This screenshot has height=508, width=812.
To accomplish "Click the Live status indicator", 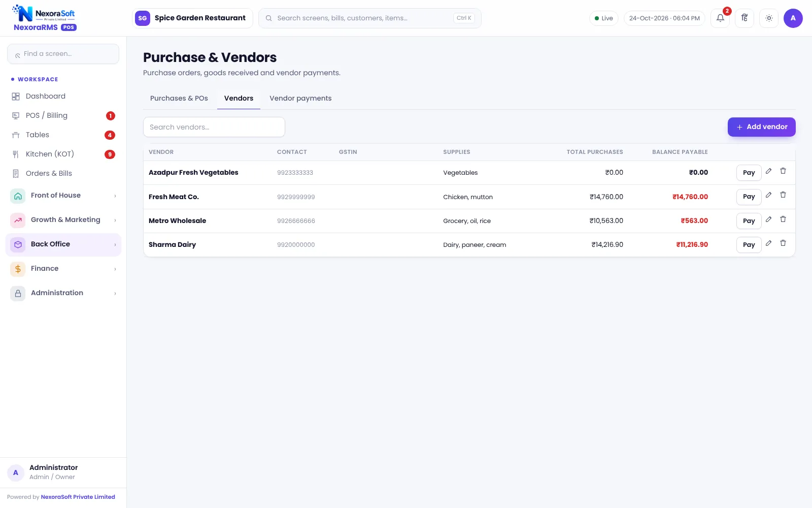I will 604,18.
